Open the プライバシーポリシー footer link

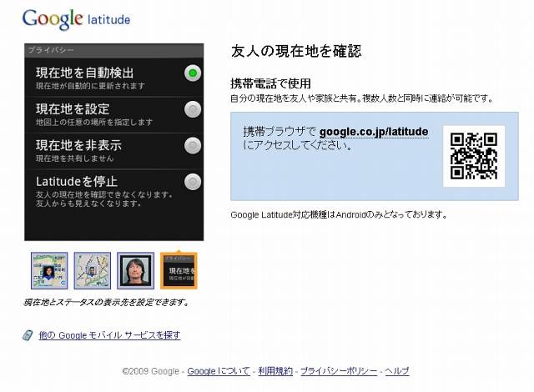[x=340, y=371]
